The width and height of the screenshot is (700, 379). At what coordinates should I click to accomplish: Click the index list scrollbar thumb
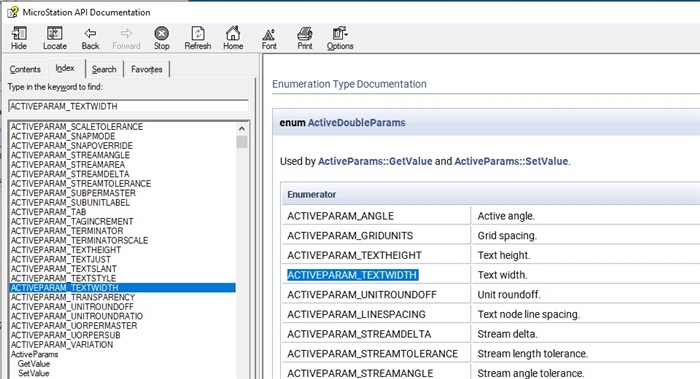242,142
